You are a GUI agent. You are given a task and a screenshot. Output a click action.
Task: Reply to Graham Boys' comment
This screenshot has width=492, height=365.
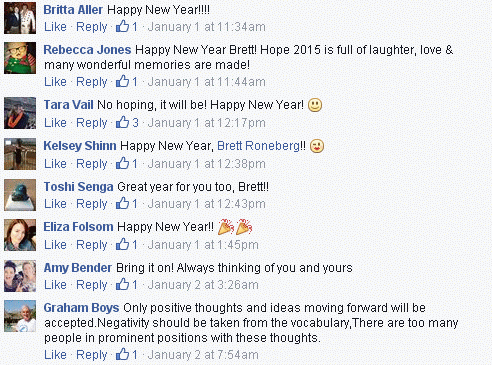(92, 355)
